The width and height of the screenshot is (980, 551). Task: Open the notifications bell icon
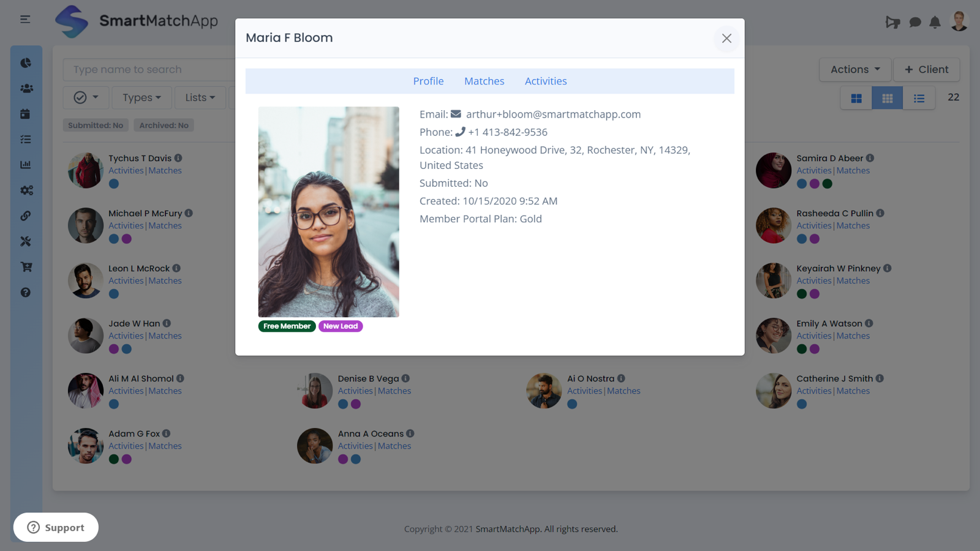(x=935, y=22)
